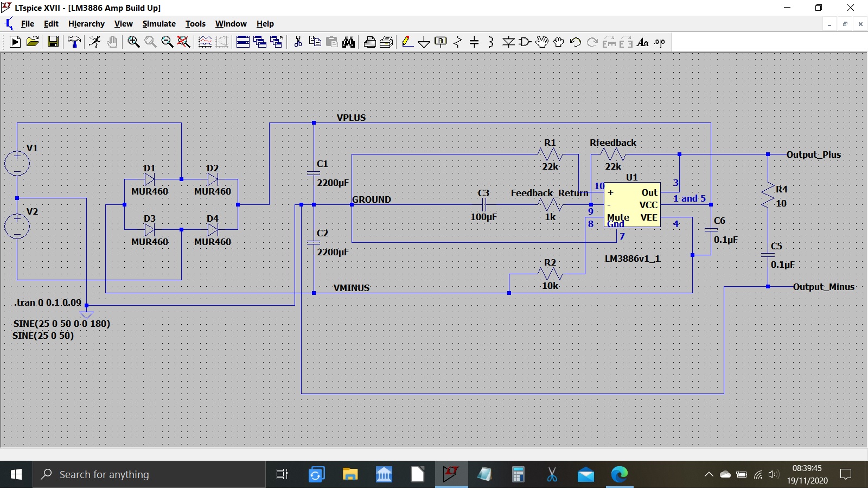This screenshot has width=868, height=490.
Task: Open the Edit menu
Action: [51, 24]
